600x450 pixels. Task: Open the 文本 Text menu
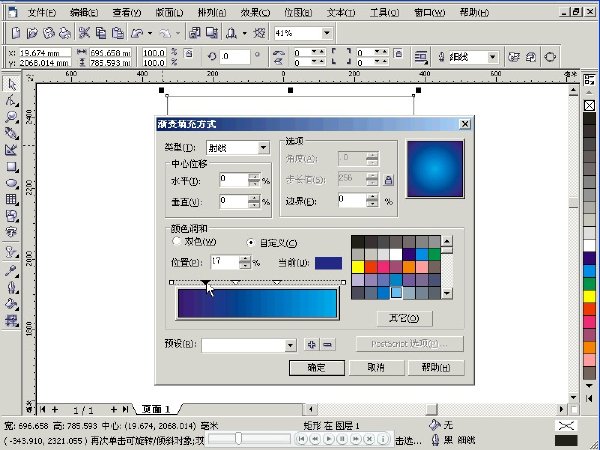(x=341, y=13)
